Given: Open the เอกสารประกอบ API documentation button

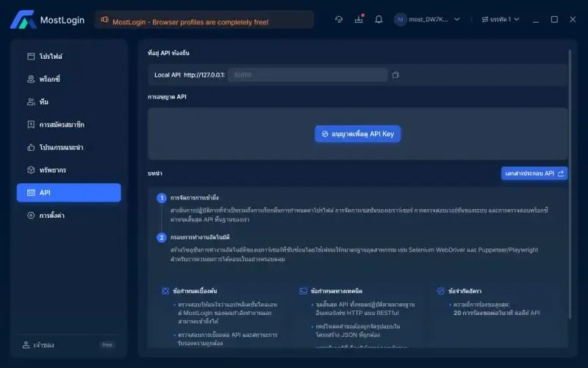Looking at the screenshot, I should point(534,174).
